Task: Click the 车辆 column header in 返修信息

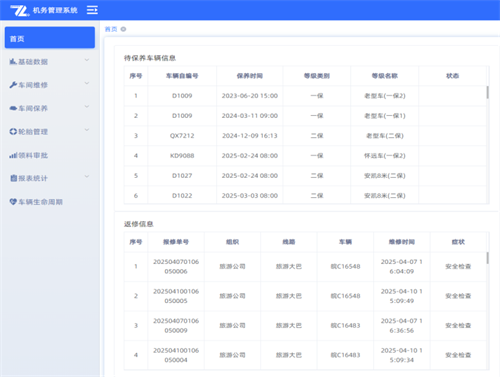Action: (x=345, y=242)
